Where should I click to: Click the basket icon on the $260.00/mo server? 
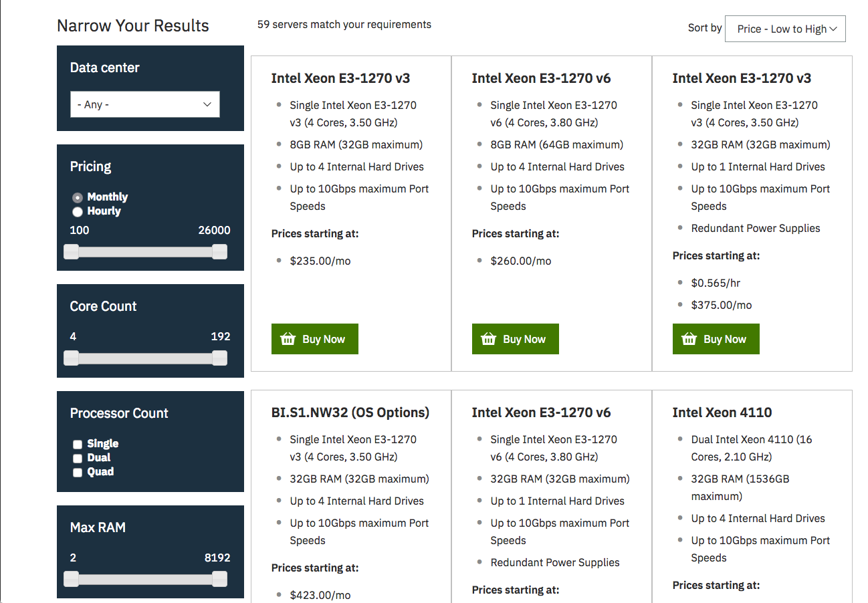pyautogui.click(x=489, y=339)
